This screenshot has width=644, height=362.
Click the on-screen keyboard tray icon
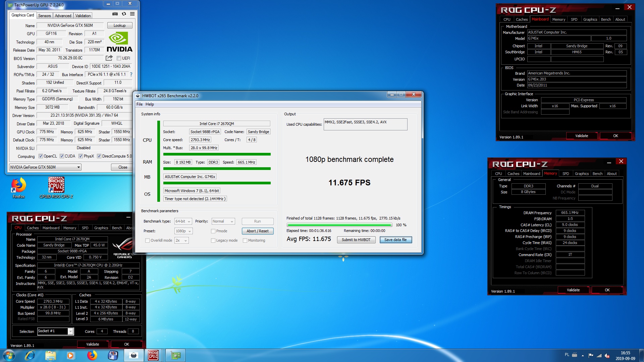click(575, 355)
